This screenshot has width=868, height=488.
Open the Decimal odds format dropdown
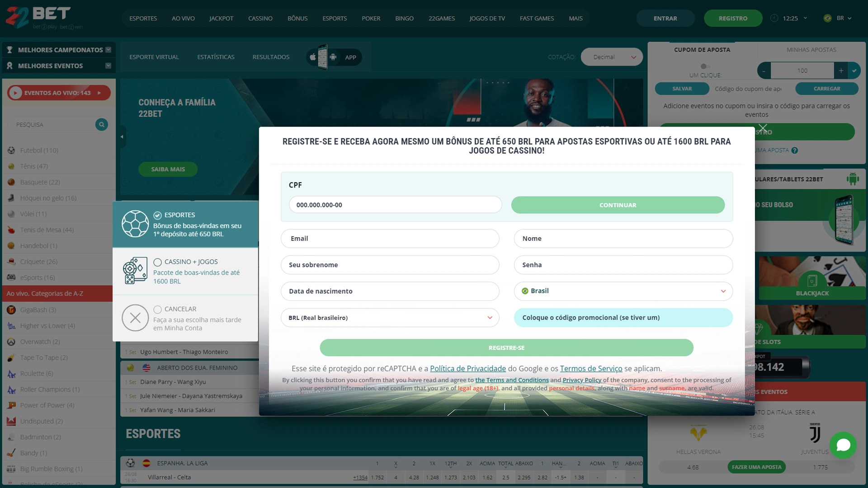612,57
